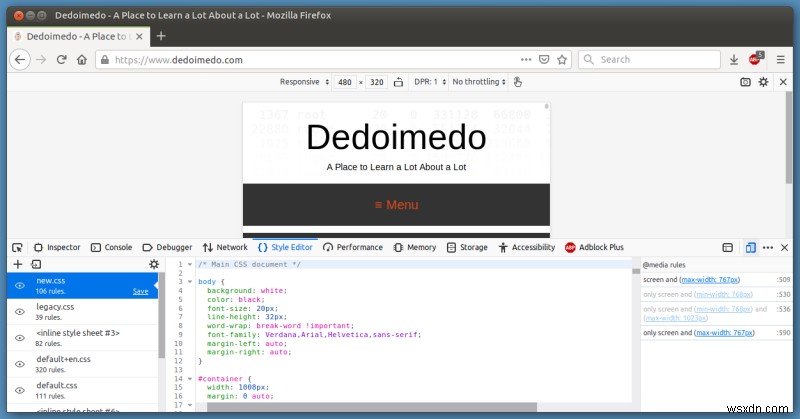This screenshot has width=800, height=419.
Task: Click the Adblock Plus toolbar extension icon
Action: pos(756,59)
